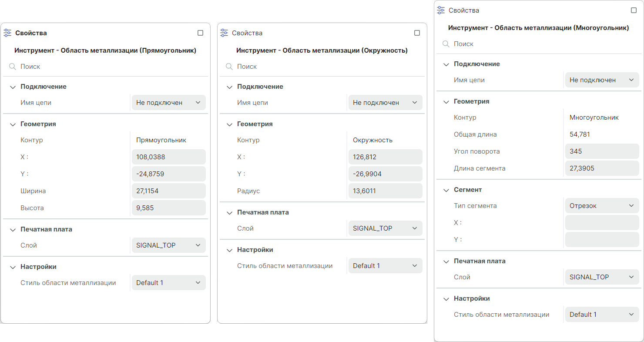Screen dimensions: 644x342
Task: Click the Радиус field with value 13,6011
Action: [x=385, y=191]
